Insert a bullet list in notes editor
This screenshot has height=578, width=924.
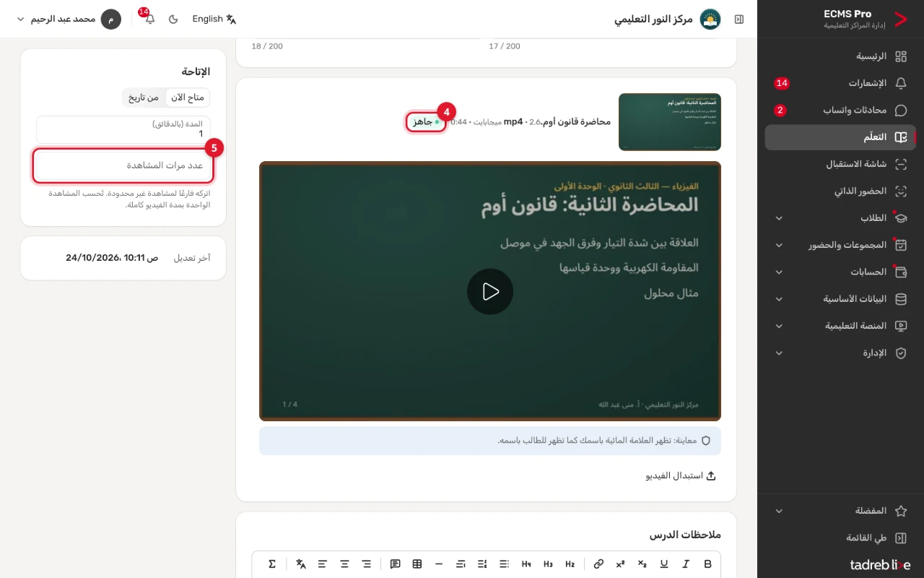505,564
